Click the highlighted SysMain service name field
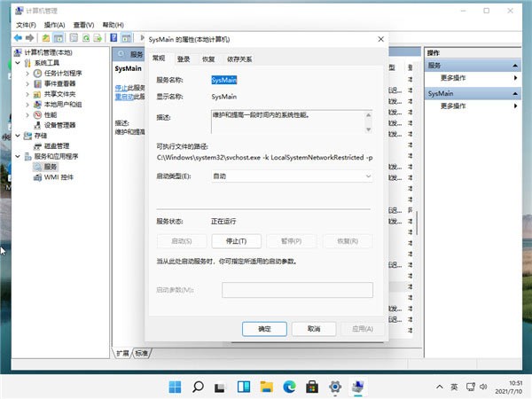The image size is (532, 399). [x=224, y=80]
